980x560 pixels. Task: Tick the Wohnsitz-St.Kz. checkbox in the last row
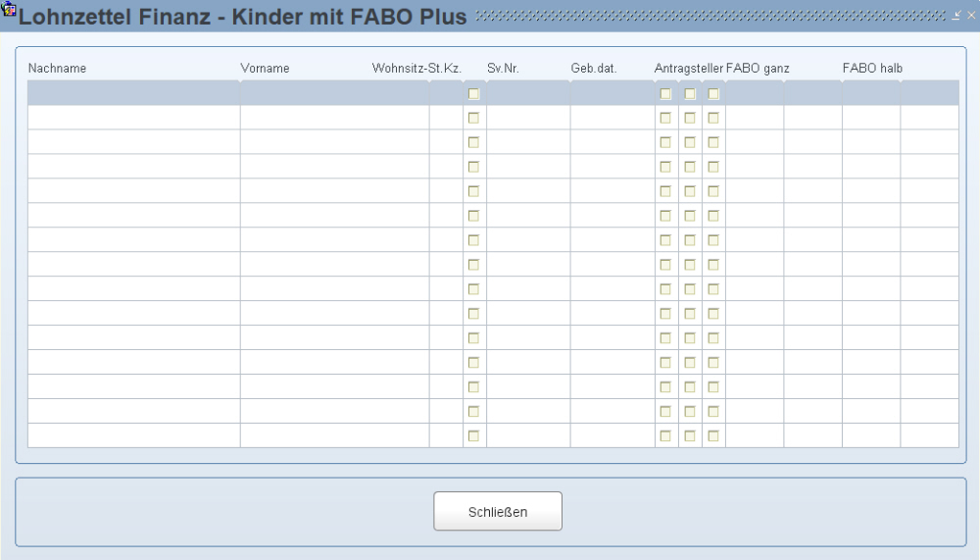point(474,435)
